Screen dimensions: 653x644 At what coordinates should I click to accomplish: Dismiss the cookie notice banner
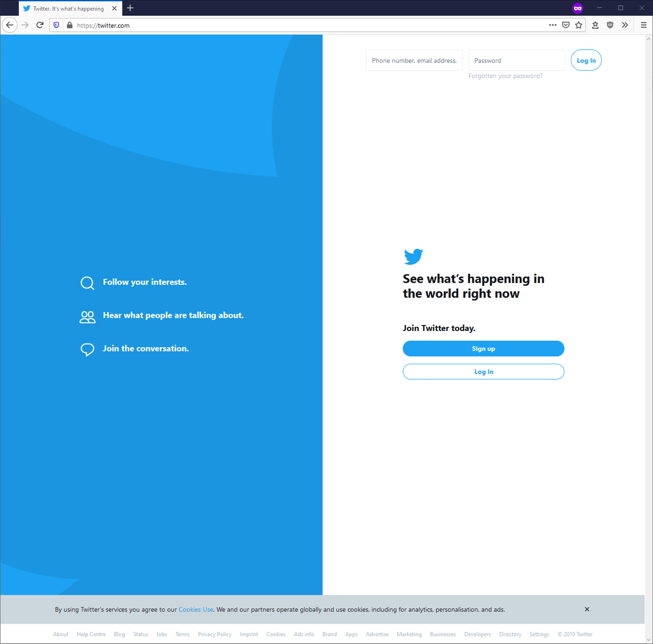pyautogui.click(x=587, y=609)
